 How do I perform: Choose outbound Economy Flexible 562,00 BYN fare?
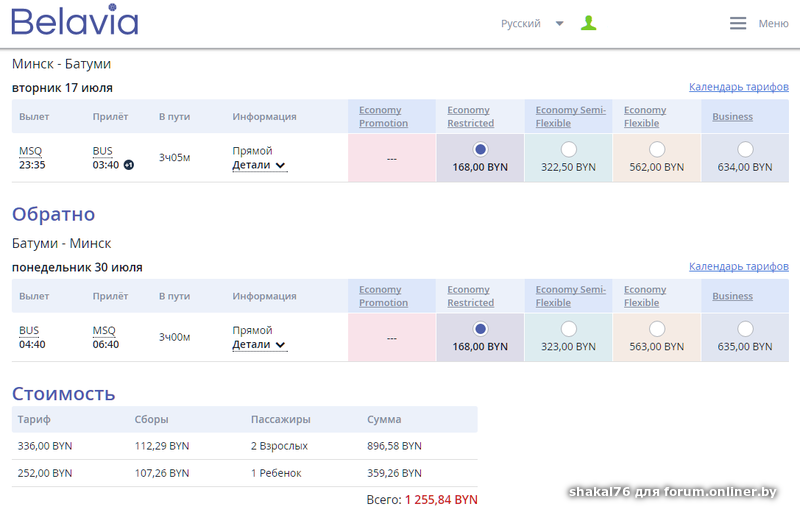coord(657,149)
